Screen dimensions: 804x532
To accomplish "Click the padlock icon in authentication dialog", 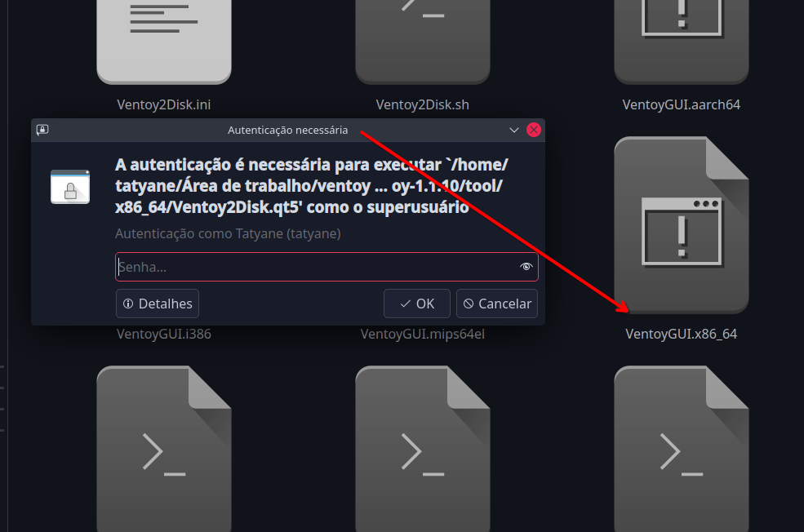I will coord(70,187).
